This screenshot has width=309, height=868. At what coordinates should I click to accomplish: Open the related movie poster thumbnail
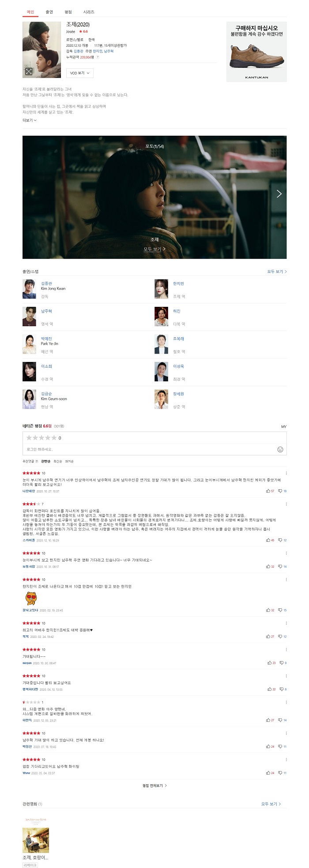pos(36,834)
